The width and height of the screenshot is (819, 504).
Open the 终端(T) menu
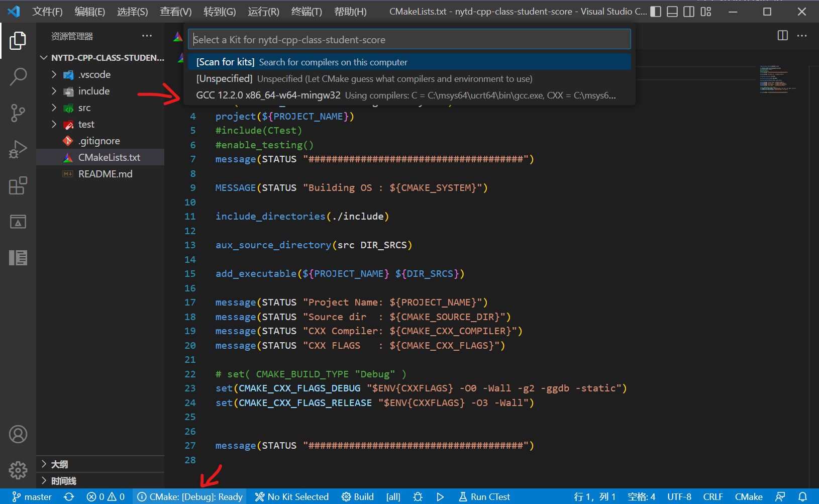[306, 12]
